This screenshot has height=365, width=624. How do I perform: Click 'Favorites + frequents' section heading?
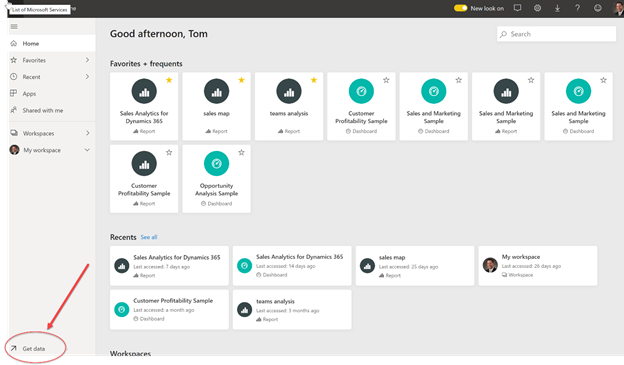point(146,64)
